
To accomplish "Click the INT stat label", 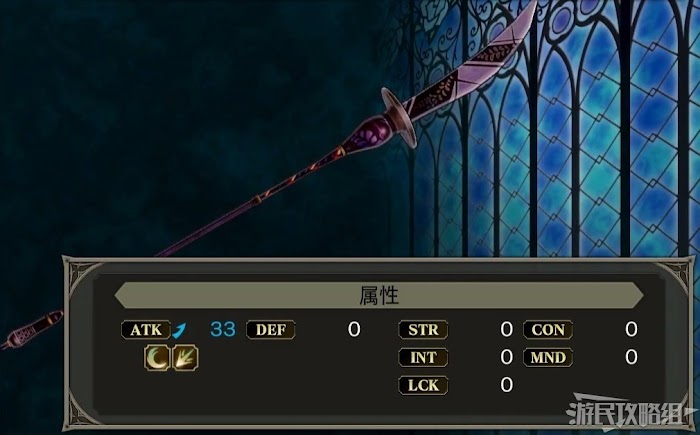I will coord(423,358).
